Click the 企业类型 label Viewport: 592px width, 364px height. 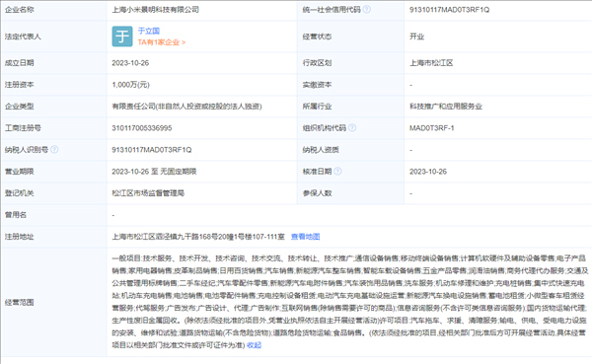point(20,107)
